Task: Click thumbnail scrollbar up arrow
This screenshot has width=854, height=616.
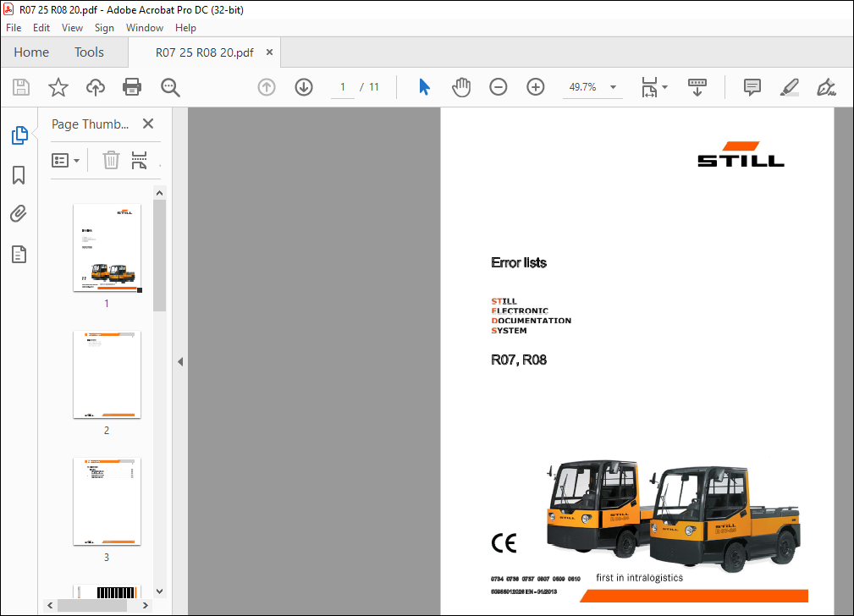Action: tap(160, 193)
